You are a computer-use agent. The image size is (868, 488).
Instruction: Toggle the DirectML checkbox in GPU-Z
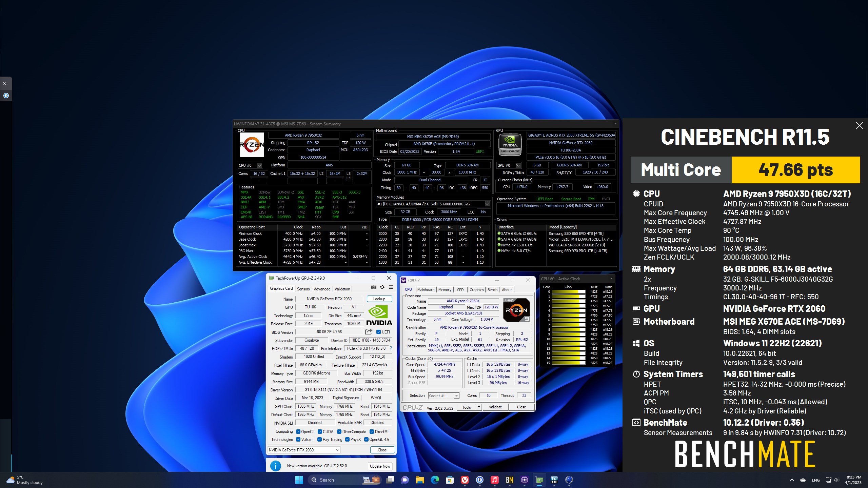point(372,432)
